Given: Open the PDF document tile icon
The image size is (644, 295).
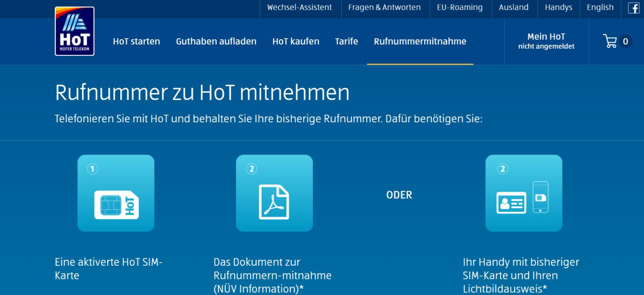Looking at the screenshot, I should 274,193.
